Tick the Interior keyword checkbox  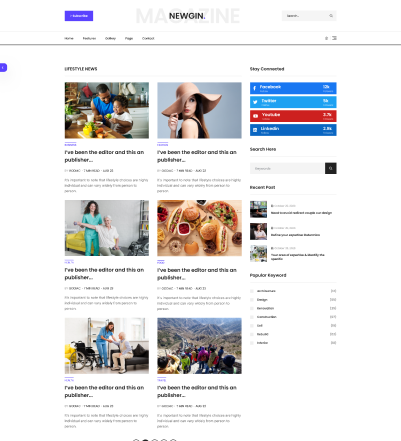(x=252, y=343)
